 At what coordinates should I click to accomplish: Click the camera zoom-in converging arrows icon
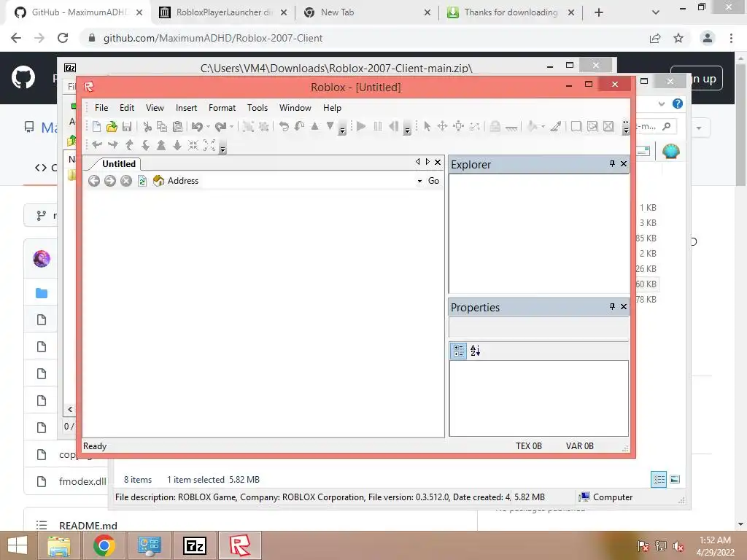tap(193, 145)
